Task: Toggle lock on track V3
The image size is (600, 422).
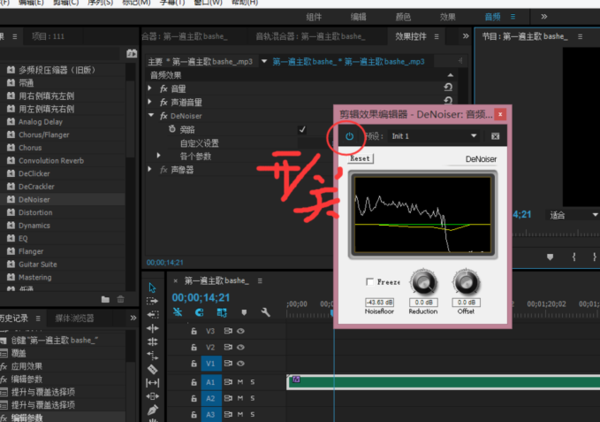Action: pyautogui.click(x=194, y=331)
